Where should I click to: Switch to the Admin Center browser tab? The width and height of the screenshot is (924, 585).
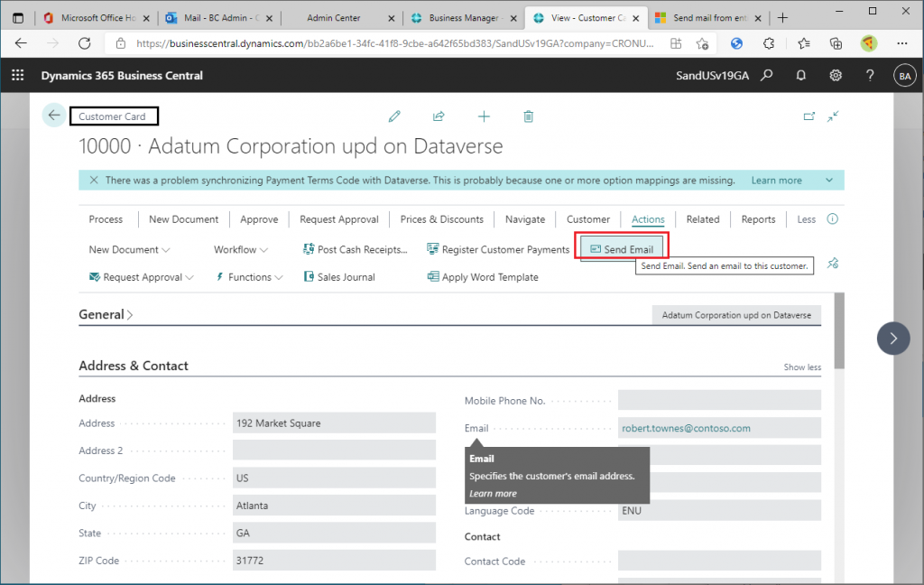(x=342, y=18)
